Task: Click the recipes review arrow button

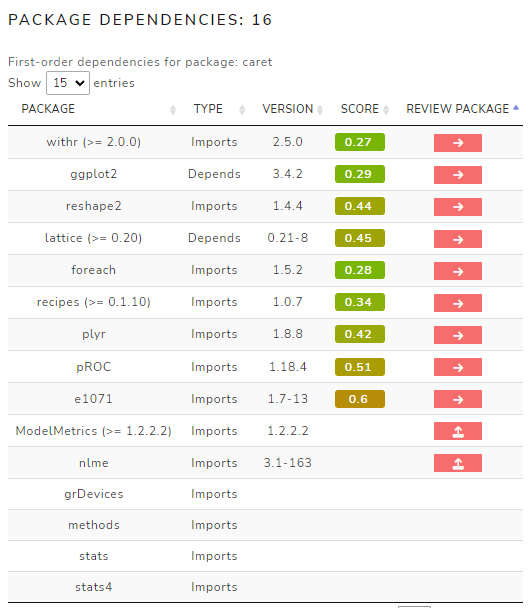Action: tap(457, 303)
